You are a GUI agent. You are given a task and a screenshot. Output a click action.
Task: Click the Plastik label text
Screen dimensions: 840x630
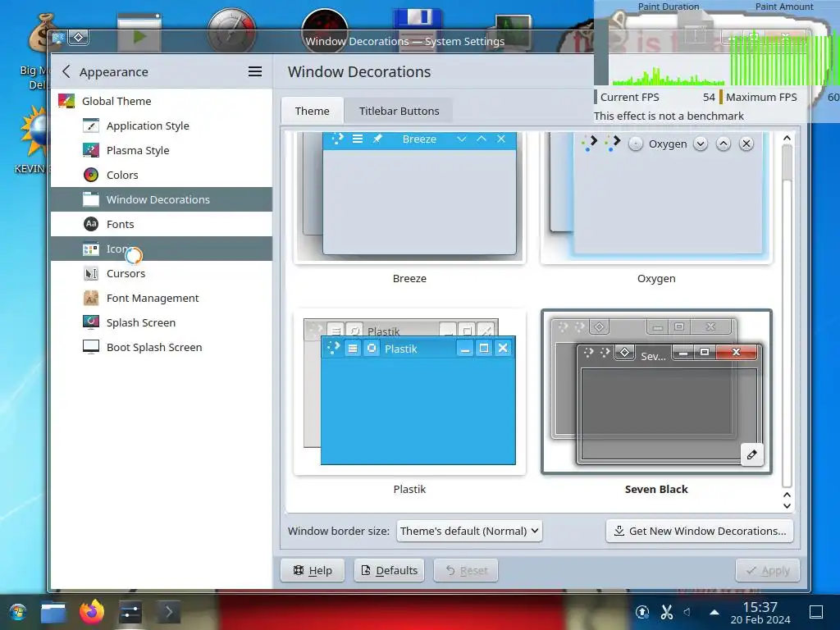(x=410, y=489)
